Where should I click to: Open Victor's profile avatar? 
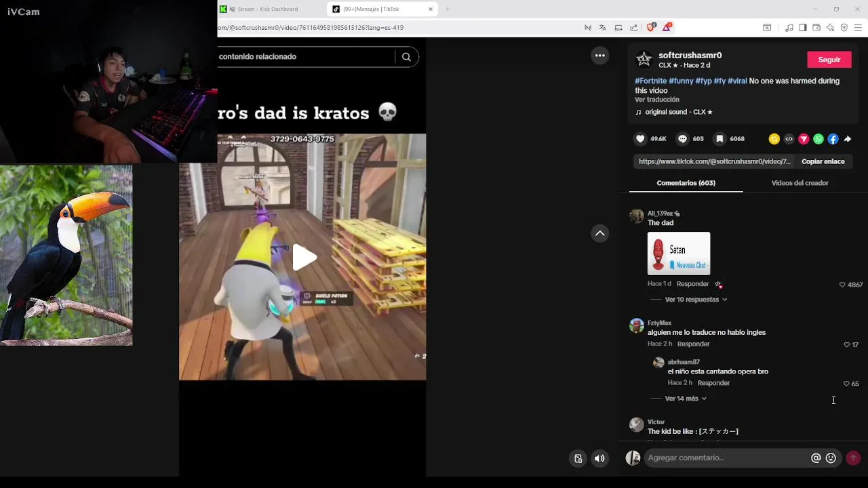pyautogui.click(x=637, y=425)
